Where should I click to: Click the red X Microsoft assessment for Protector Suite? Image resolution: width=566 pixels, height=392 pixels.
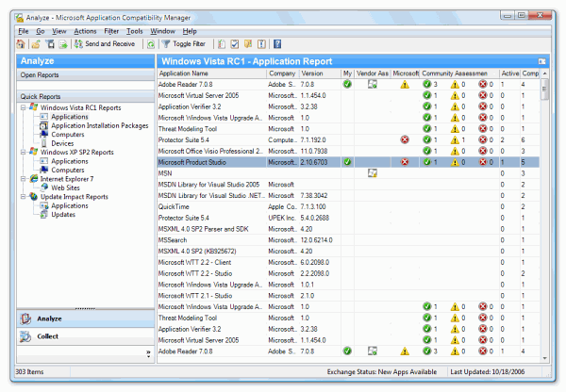click(x=405, y=139)
